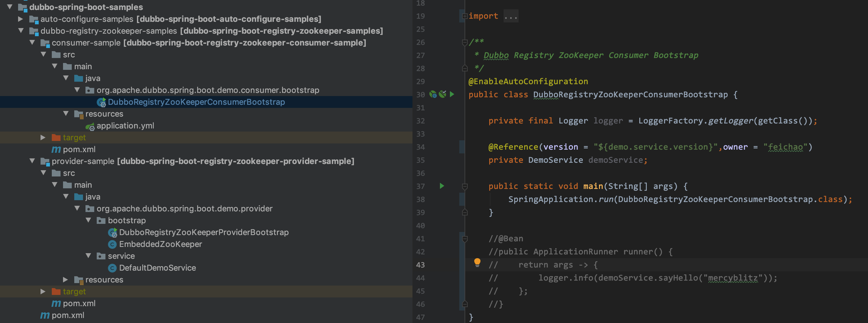Screen dimensions: 868x323
Task: Collapse the dubbo-registry-zookeeper-samples module
Action: [x=21, y=31]
